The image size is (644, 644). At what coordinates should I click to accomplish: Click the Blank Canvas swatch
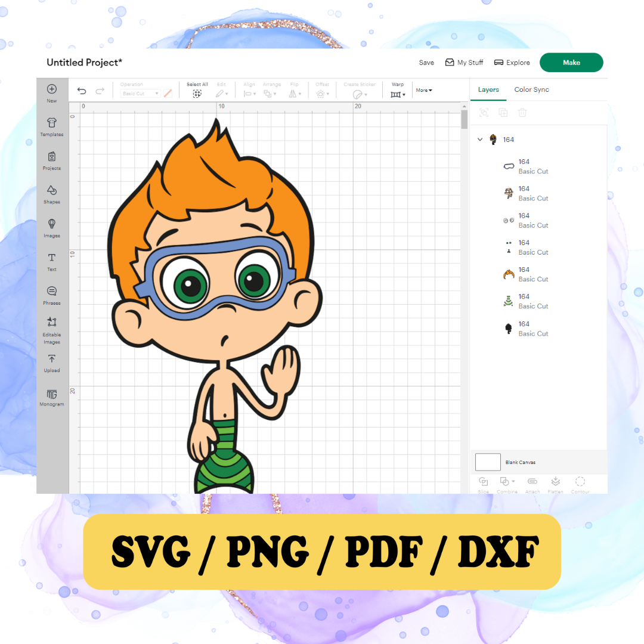pyautogui.click(x=488, y=462)
